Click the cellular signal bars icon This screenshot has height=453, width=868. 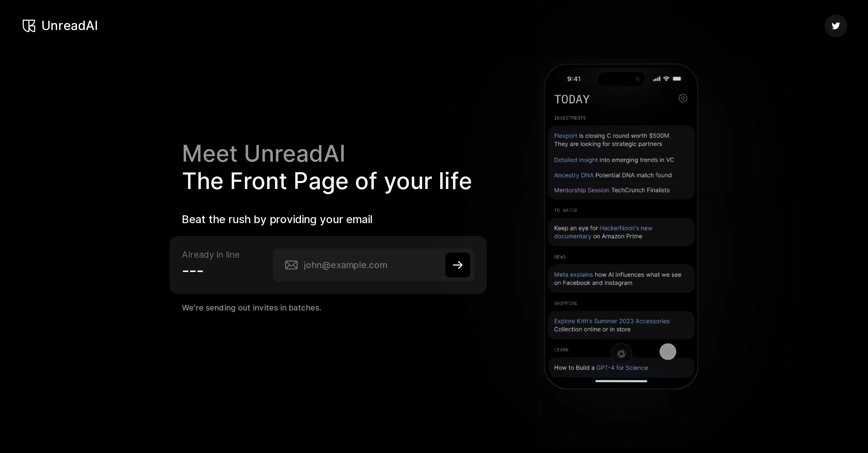656,79
